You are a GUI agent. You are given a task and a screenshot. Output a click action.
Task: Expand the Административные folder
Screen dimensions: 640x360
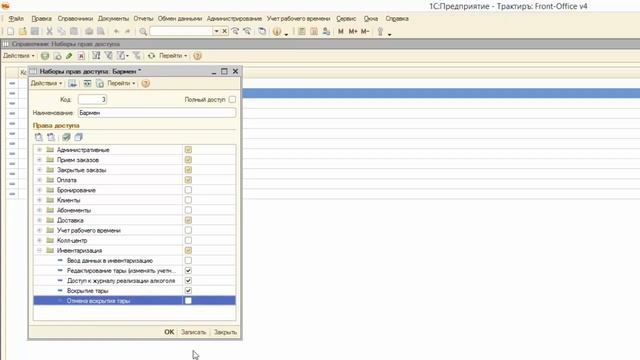point(40,150)
